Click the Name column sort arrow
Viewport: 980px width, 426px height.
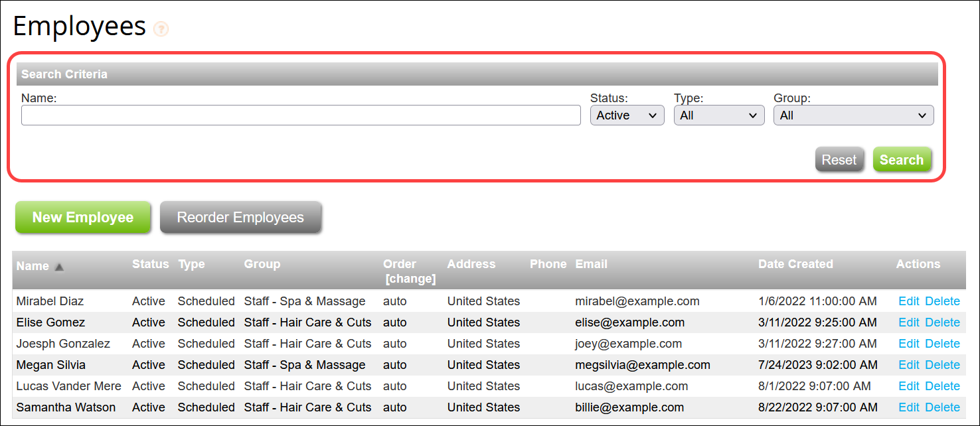tap(59, 267)
